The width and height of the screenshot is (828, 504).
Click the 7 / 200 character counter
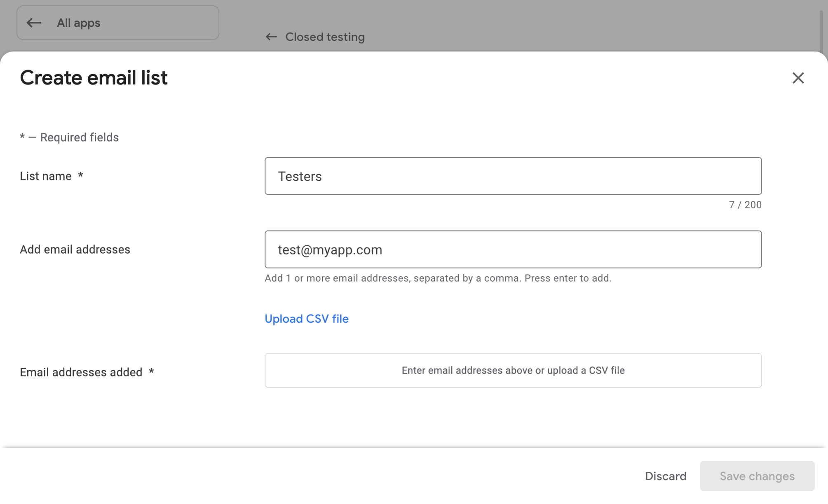coord(745,205)
